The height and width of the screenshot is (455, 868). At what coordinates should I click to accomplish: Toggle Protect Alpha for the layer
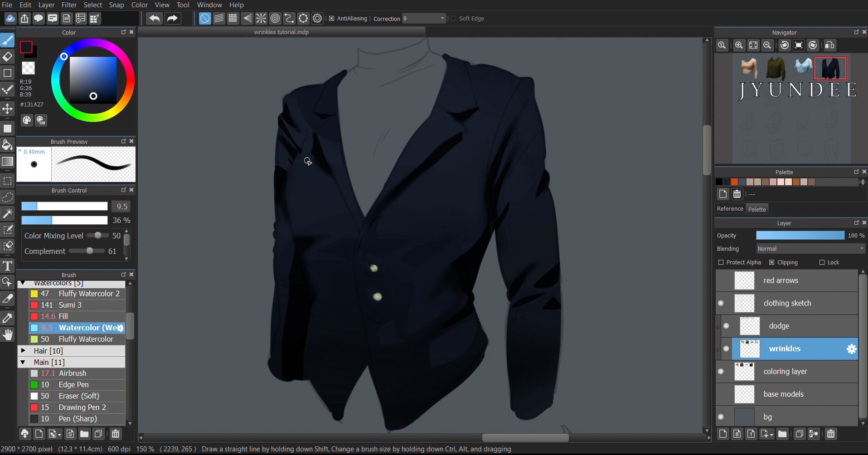click(x=721, y=262)
